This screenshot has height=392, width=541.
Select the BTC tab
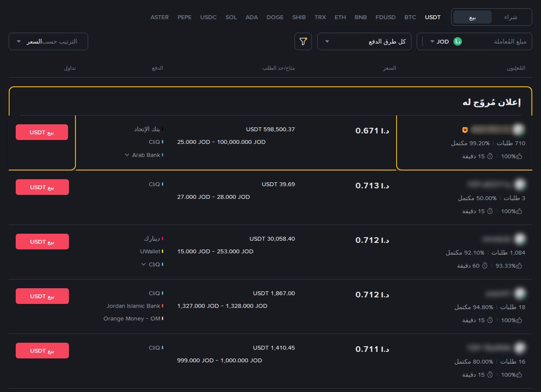[x=410, y=17]
